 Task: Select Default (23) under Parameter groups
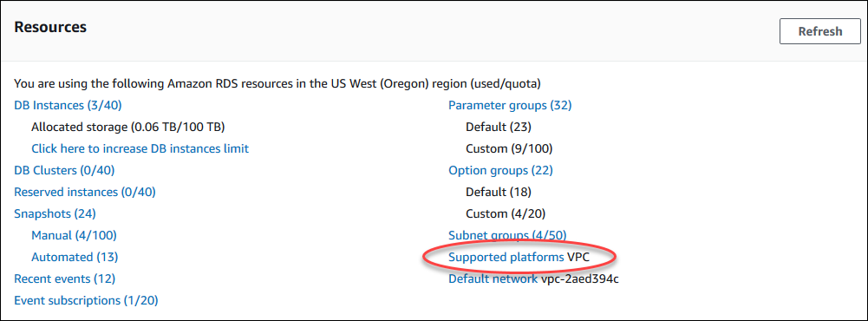(x=499, y=127)
